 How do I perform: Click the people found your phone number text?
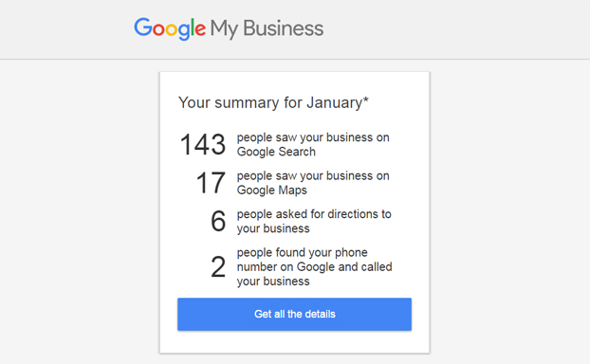click(314, 266)
